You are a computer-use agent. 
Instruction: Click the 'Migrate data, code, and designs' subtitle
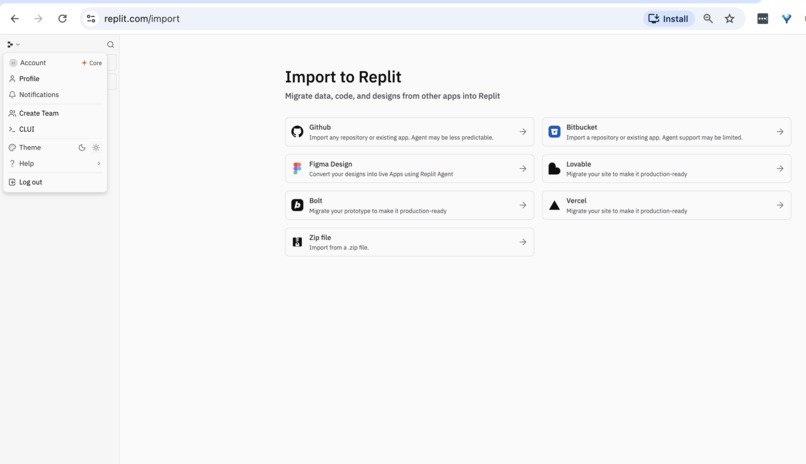(392, 96)
